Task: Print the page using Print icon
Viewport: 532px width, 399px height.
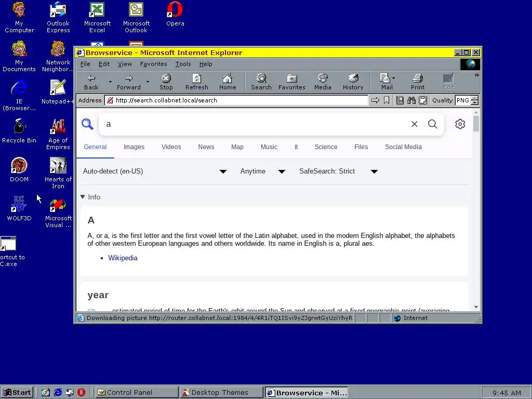Action: (418, 82)
